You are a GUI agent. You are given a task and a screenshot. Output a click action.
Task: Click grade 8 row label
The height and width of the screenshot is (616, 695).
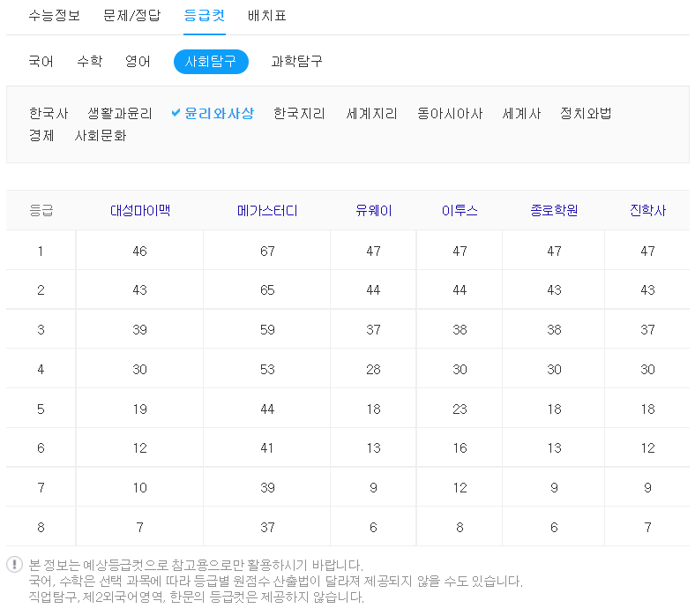click(x=41, y=527)
